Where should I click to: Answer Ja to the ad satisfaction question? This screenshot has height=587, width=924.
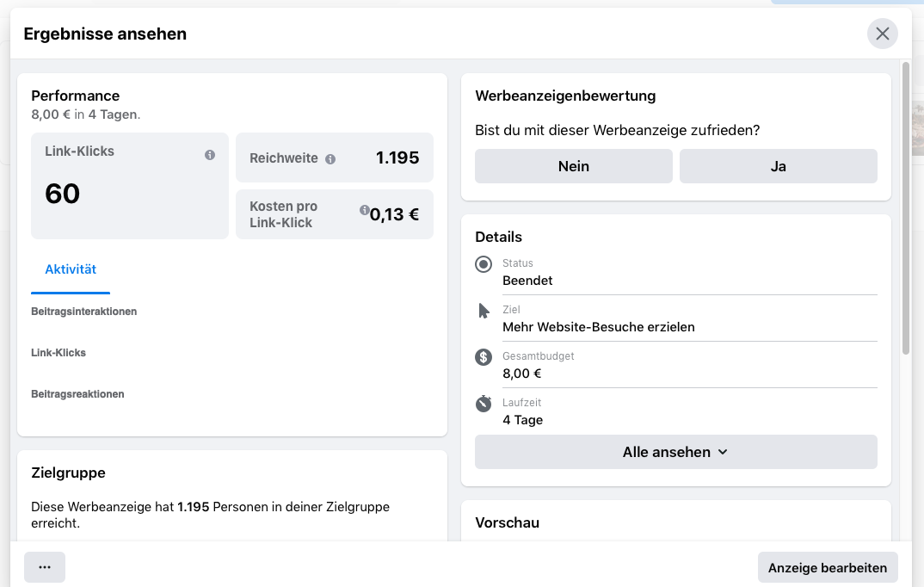coord(778,166)
